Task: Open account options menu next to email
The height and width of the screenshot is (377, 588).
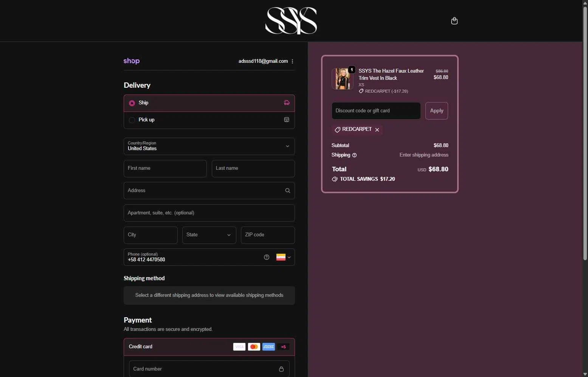Action: tap(292, 61)
